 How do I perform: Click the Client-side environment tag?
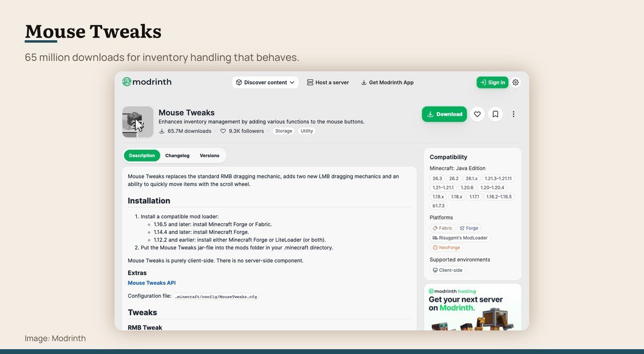pyautogui.click(x=448, y=270)
